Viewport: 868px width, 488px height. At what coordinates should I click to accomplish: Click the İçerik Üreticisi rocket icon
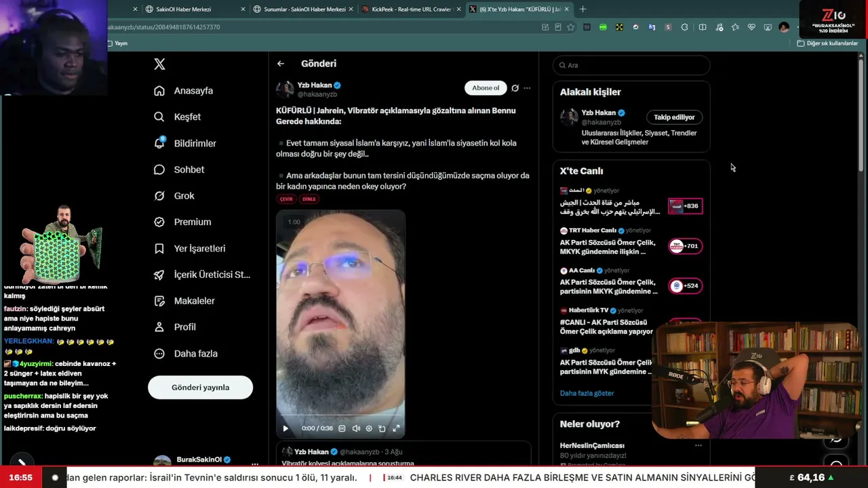159,274
